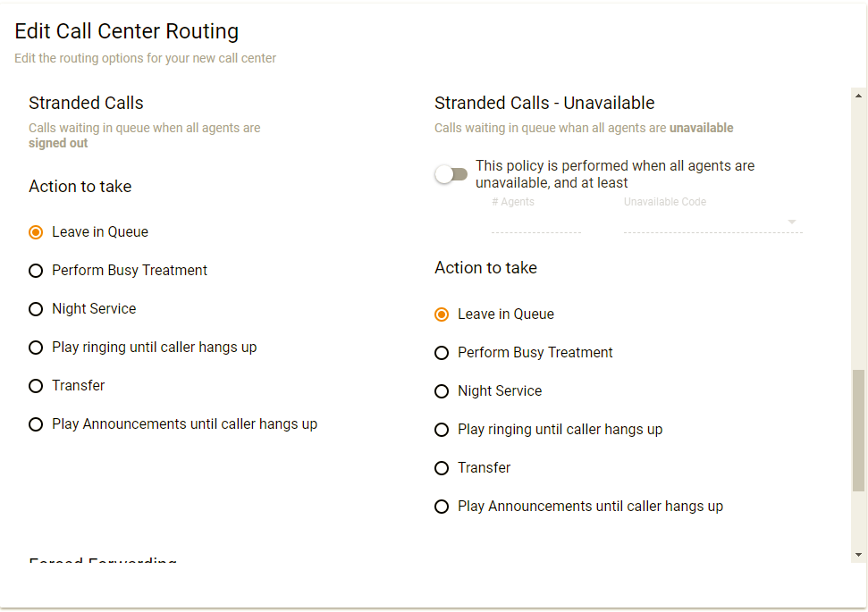The image size is (868, 612).
Task: Click the # Agents input field
Action: [x=535, y=222]
